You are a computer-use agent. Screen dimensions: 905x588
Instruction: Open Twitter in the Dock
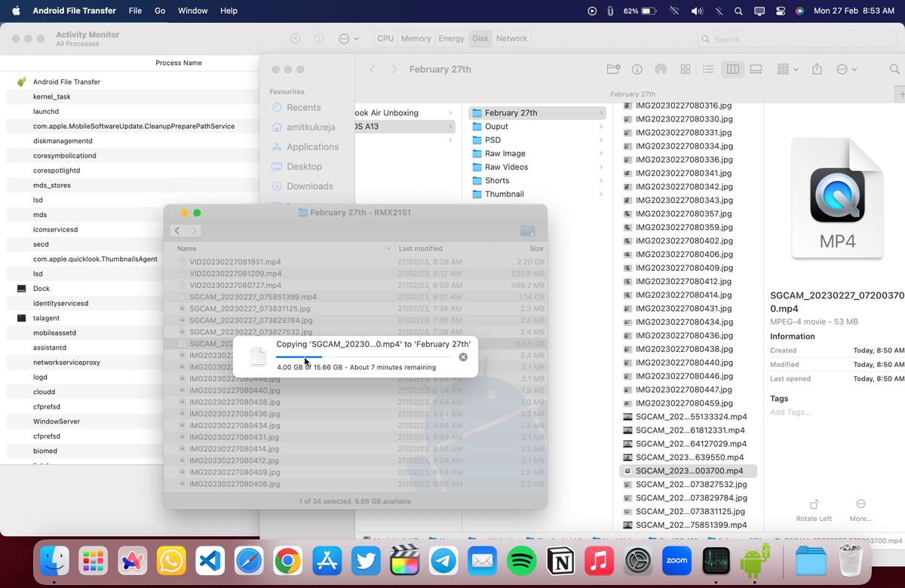coord(366,561)
